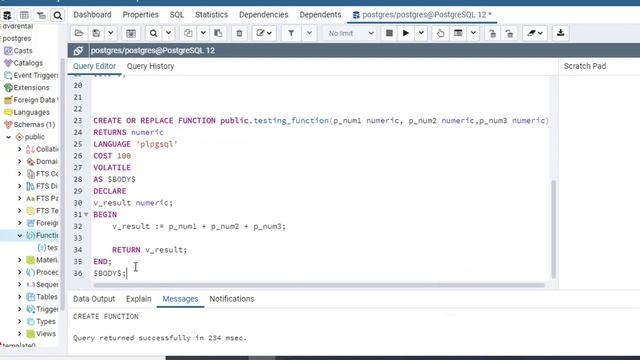The height and width of the screenshot is (360, 640).
Task: Open the Execute options dropdown arrow
Action: 421,33
